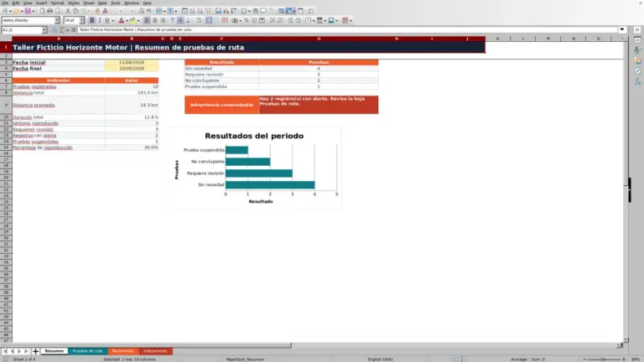Open the Name Box dropdown arrow
Image resolution: width=644 pixels, height=362 pixels.
pos(44,30)
